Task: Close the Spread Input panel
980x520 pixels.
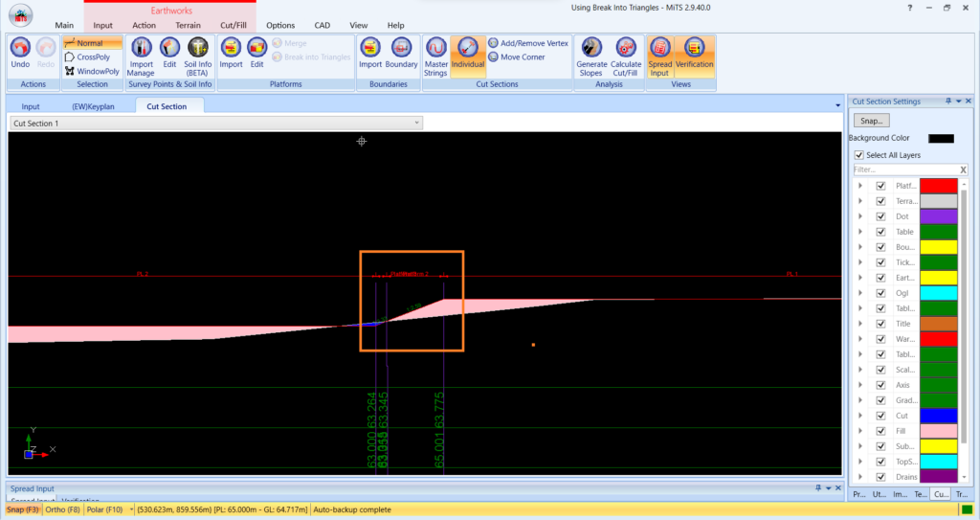Action: (838, 488)
